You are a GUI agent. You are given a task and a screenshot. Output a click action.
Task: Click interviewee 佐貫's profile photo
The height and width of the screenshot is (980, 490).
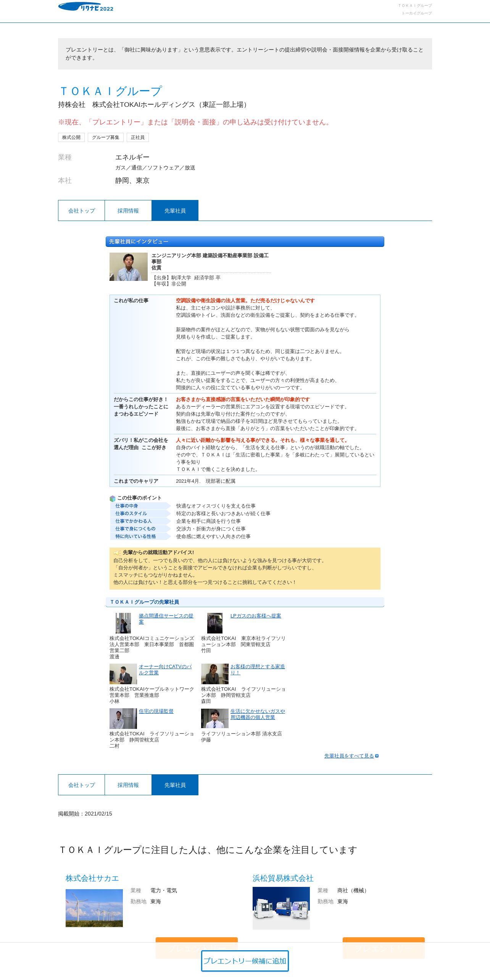pyautogui.click(x=129, y=267)
